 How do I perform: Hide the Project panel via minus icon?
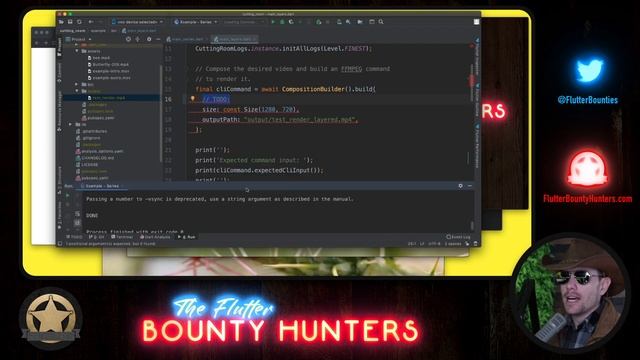click(x=158, y=39)
